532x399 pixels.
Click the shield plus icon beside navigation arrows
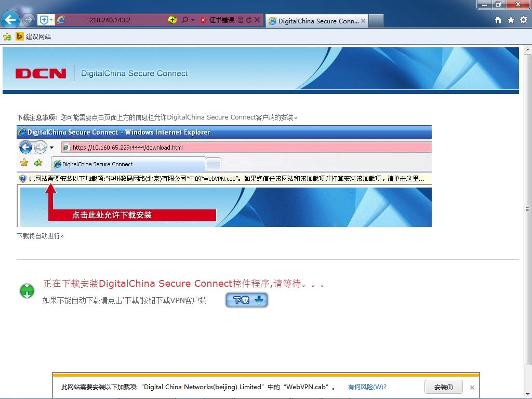coord(44,20)
